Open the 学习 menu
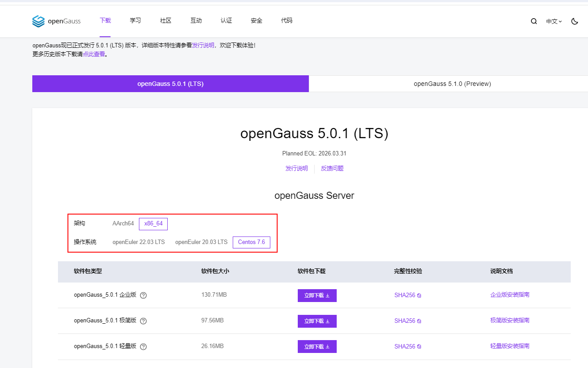The image size is (588, 368). coord(135,20)
